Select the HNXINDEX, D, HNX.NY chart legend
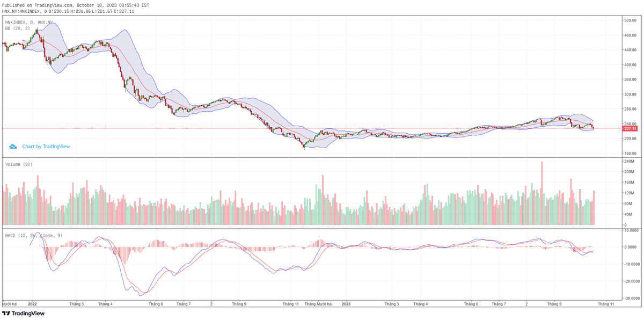This screenshot has height=320, width=644. 29,22
